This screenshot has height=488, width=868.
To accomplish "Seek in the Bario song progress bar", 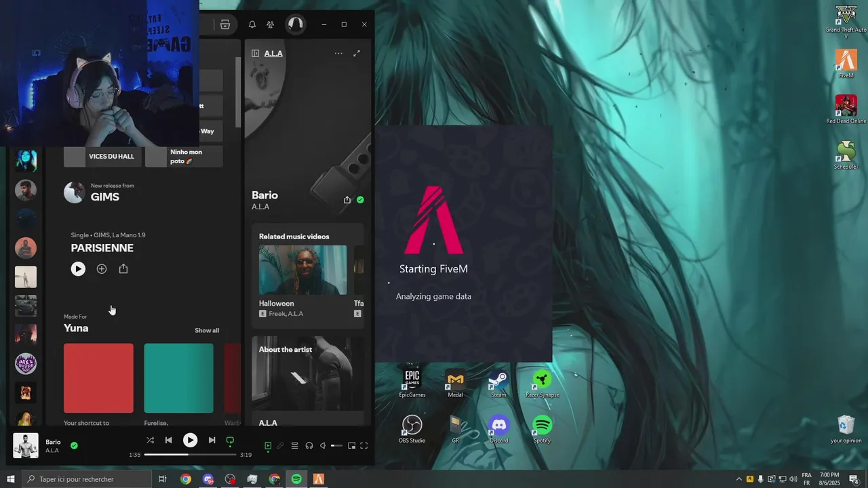I will click(x=190, y=455).
